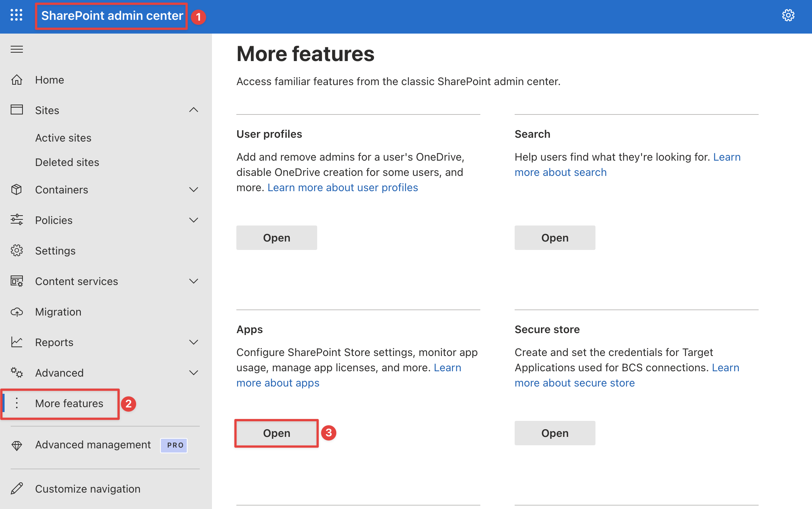Follow Learn more about user profiles link
The width and height of the screenshot is (812, 509).
343,188
